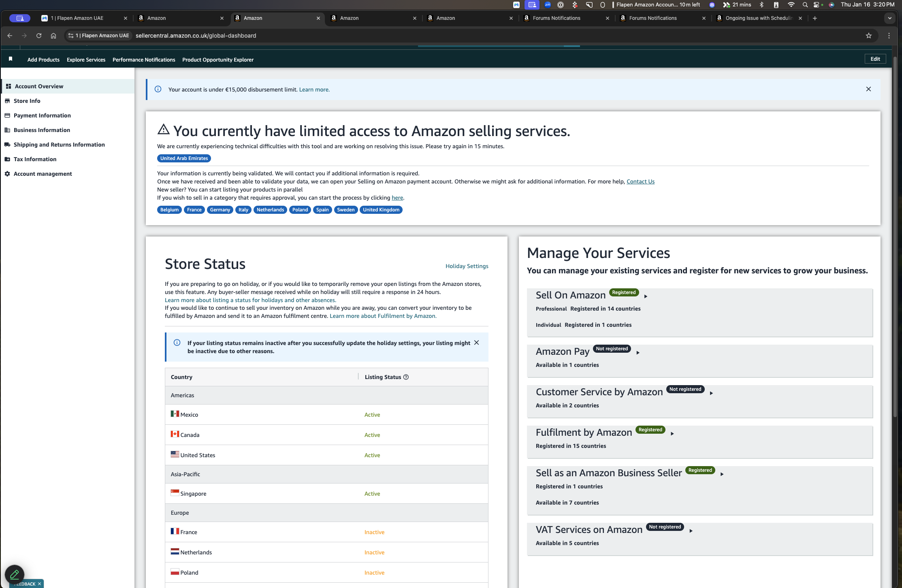Open Learn more about listing status for holidays
902x588 pixels.
point(250,300)
